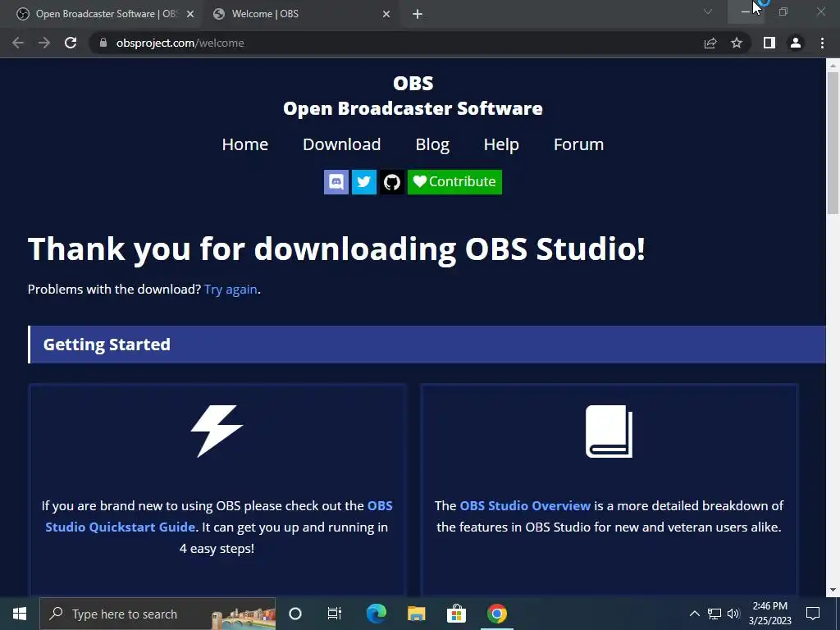Click the Getting Started section header

427,345
